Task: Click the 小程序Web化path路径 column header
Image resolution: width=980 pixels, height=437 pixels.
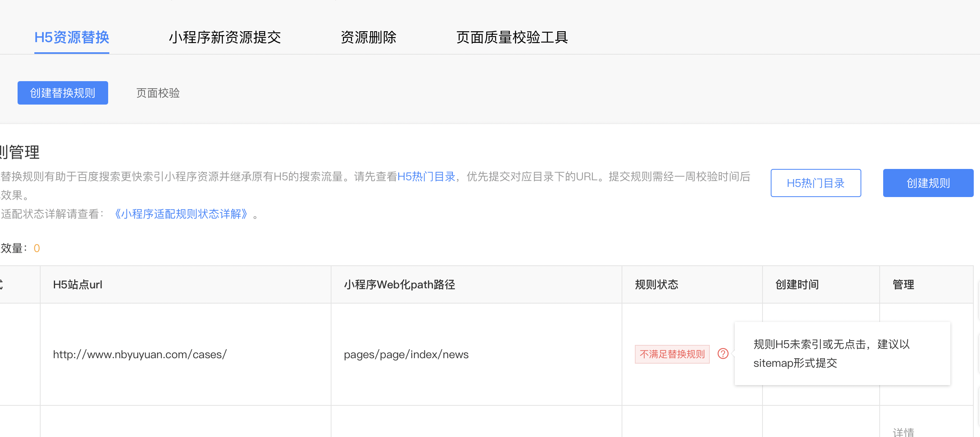Action: [x=399, y=284]
